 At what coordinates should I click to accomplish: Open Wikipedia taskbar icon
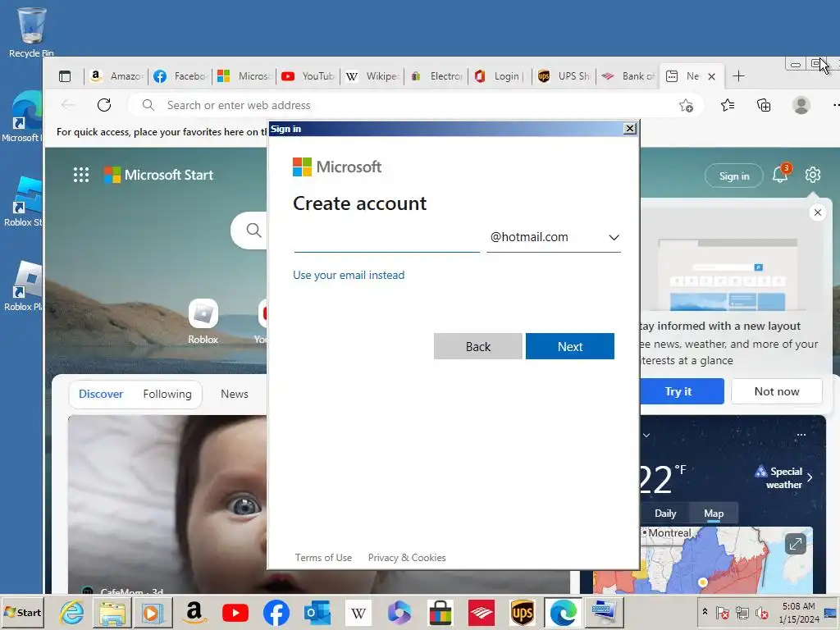pyautogui.click(x=358, y=612)
